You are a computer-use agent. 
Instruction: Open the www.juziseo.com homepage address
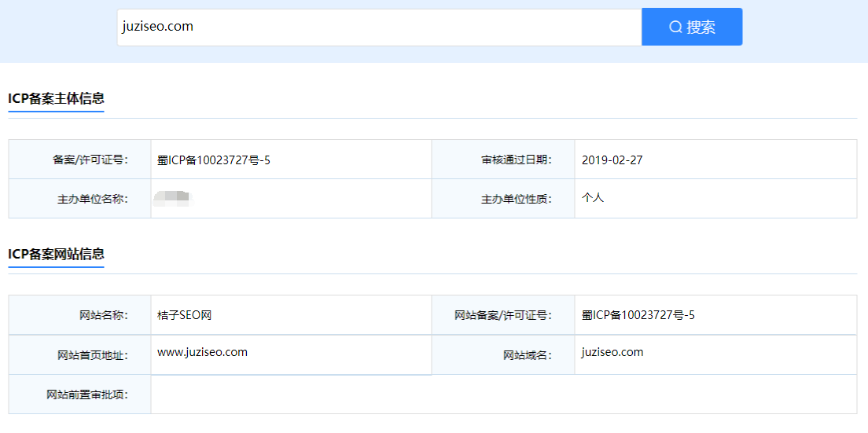pyautogui.click(x=202, y=353)
